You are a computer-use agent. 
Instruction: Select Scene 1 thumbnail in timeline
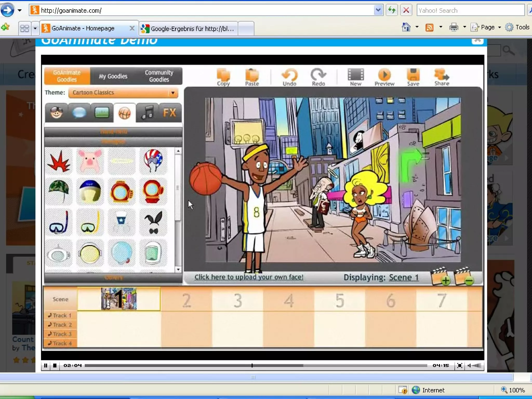pos(119,299)
